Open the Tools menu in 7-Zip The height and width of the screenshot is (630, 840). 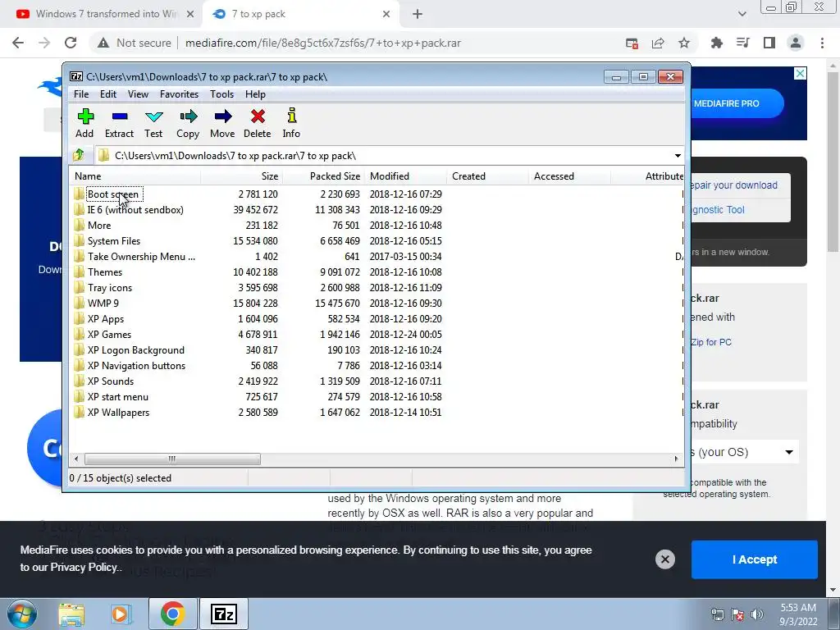click(221, 94)
